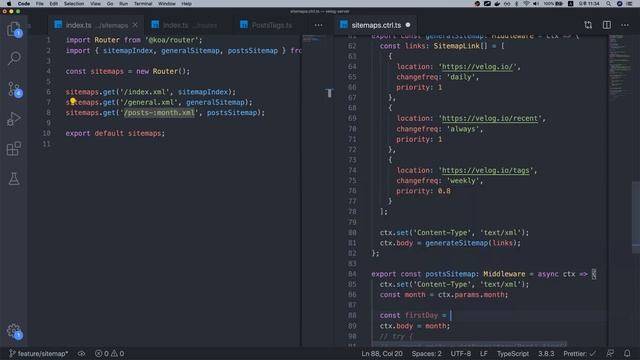Open the Terminal menu
Image resolution: width=640 pixels, height=360 pixels.
[143, 4]
